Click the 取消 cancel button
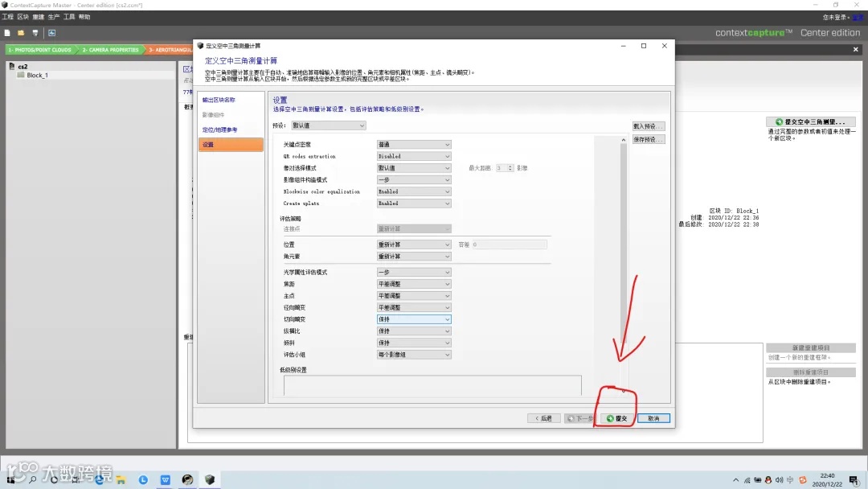Screen dimensions: 868x489 point(653,419)
